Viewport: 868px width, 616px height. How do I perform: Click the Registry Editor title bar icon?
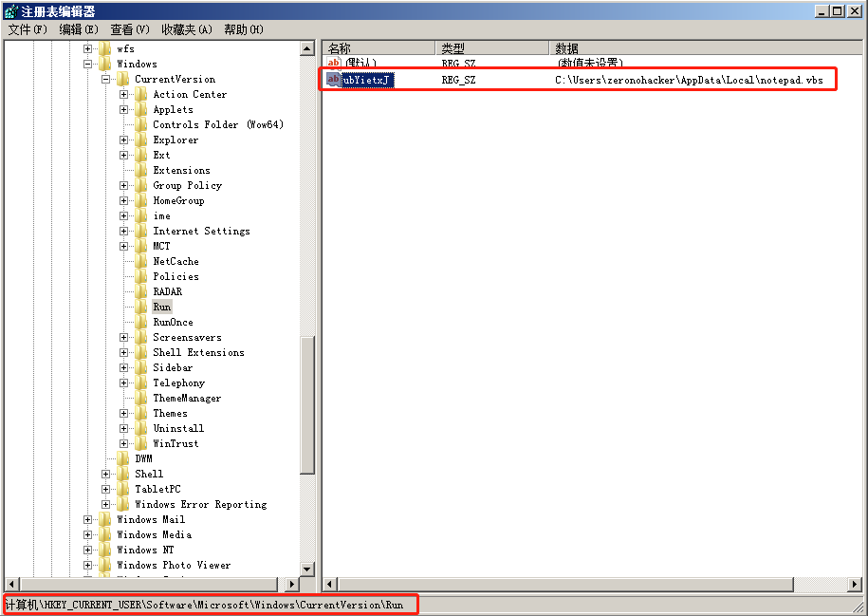point(11,11)
